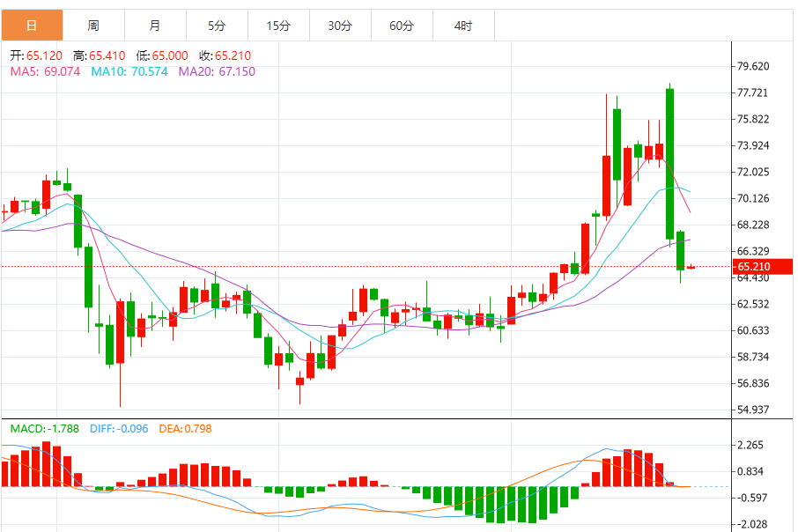
Task: Click the tallest green candlestick near 77.721
Action: (669, 164)
